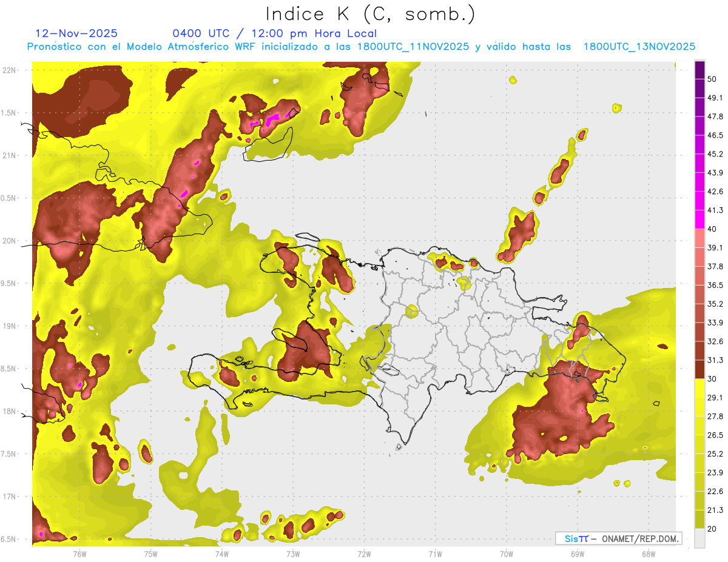Click the colorbar value '46.5'
The width and height of the screenshot is (728, 562).
(x=716, y=135)
